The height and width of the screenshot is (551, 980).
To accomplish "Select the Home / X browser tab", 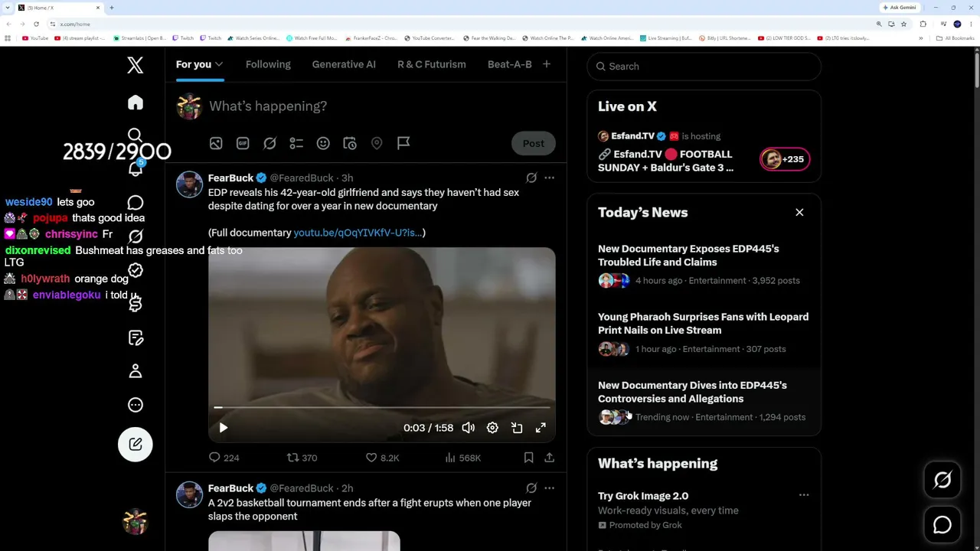I will point(60,8).
